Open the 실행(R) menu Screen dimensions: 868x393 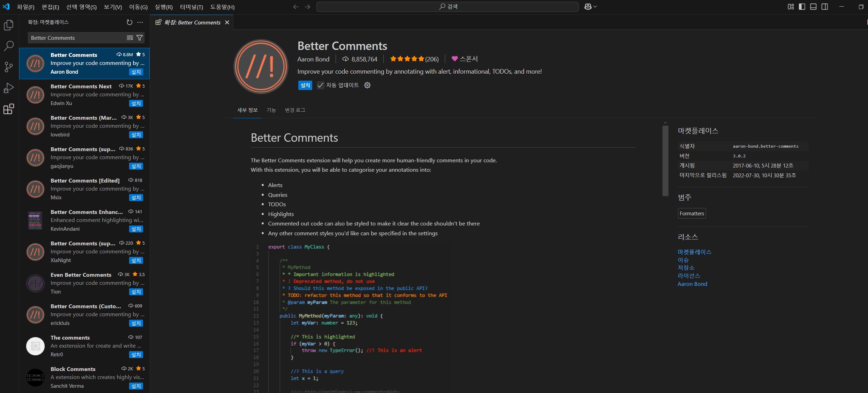point(164,7)
